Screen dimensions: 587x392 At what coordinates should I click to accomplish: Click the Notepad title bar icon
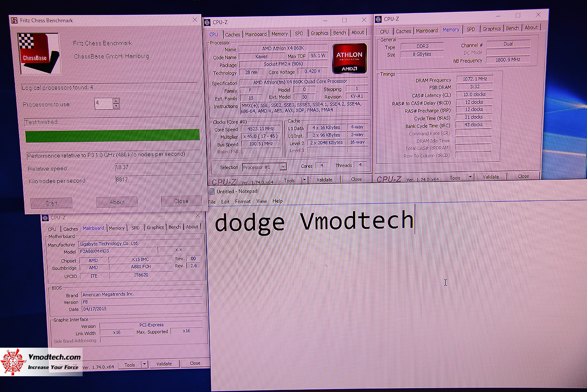tap(212, 191)
